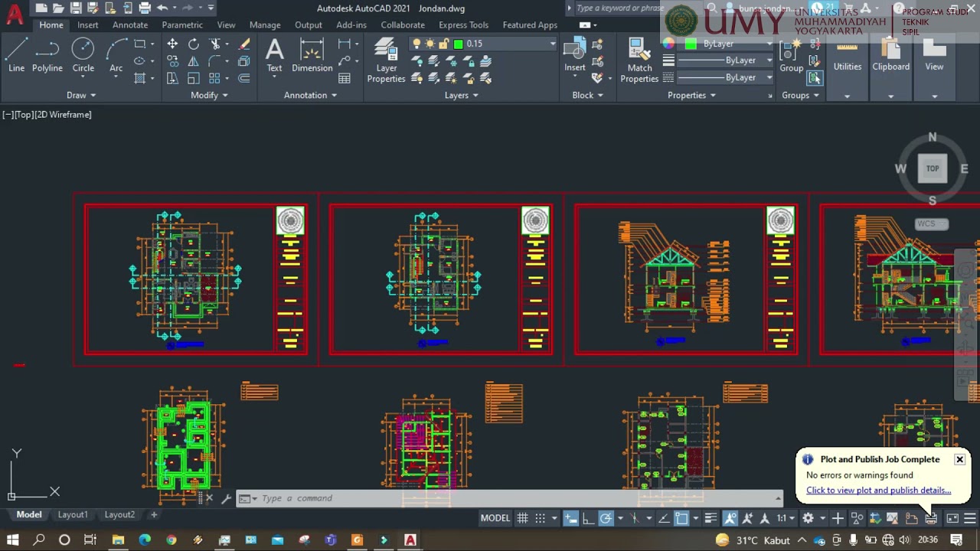Open the annotation scale 1:1 dropdown
This screenshot has width=980, height=551.
(x=786, y=518)
